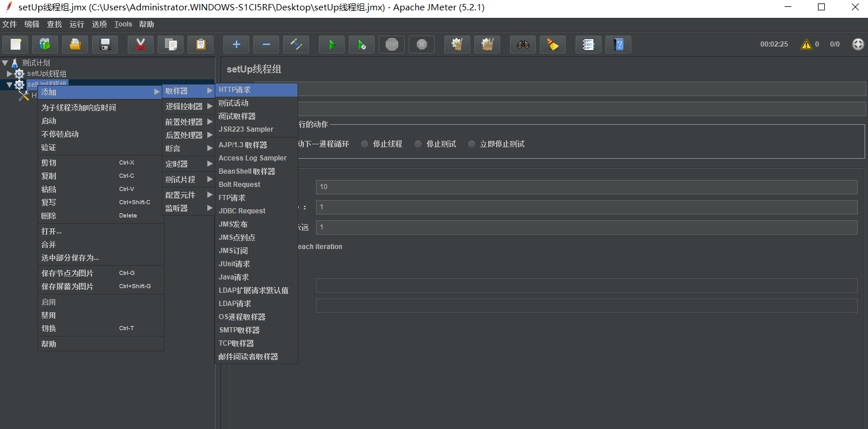Click the Clear All double broom icon

(x=487, y=44)
